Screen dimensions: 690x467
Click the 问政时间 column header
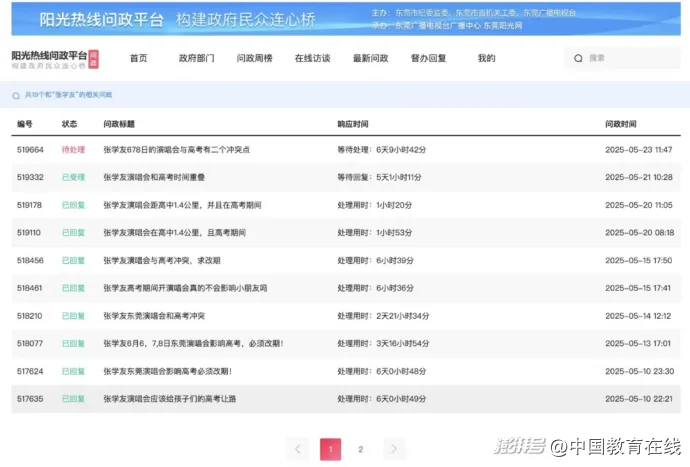620,125
